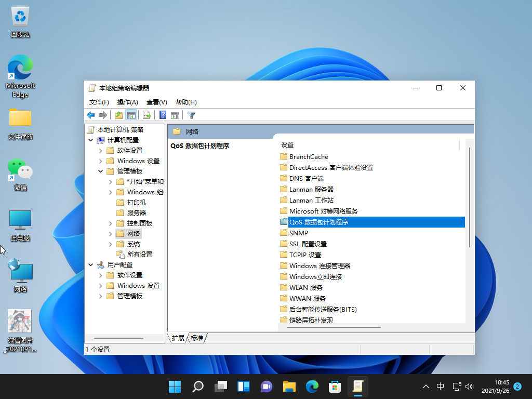
Task: Open the Filter options toolbar icon
Action: pyautogui.click(x=191, y=115)
